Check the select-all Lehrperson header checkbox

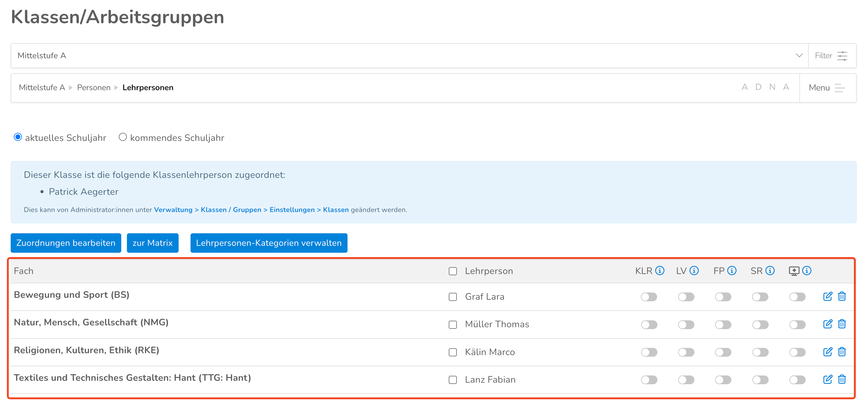tap(452, 271)
